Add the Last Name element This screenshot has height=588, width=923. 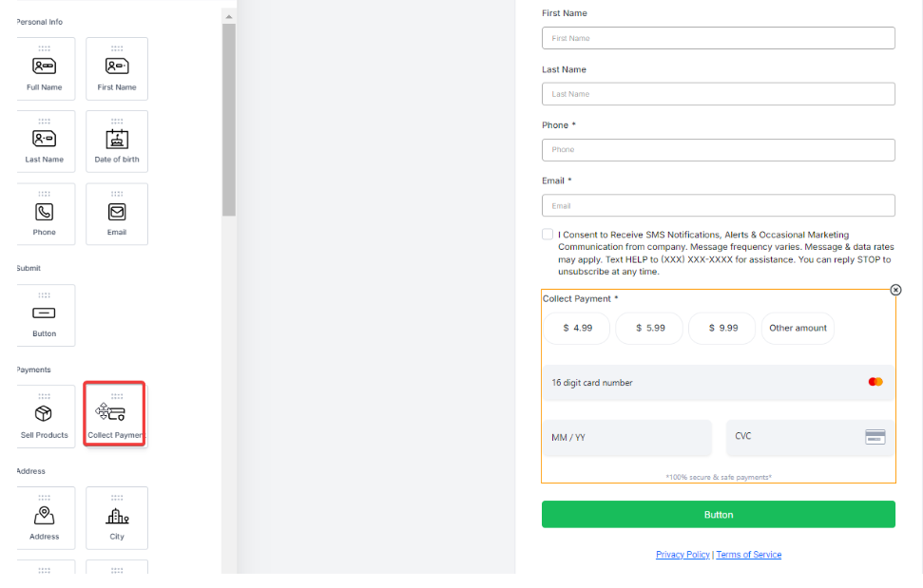pos(45,141)
